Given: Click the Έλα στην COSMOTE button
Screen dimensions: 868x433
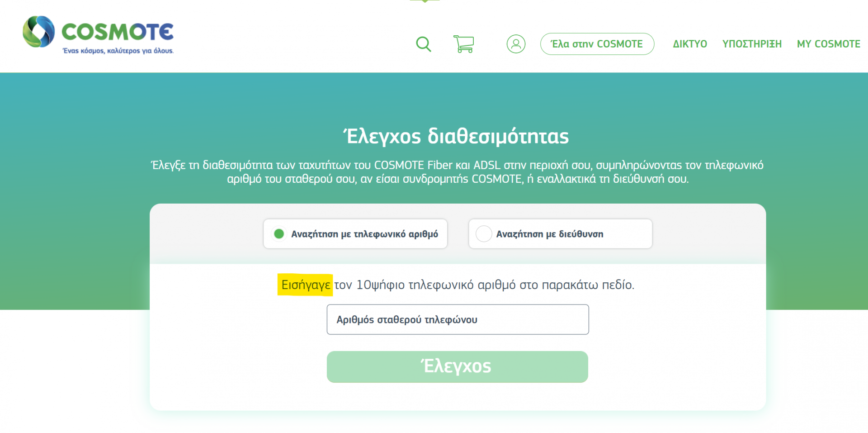Looking at the screenshot, I should (x=597, y=44).
